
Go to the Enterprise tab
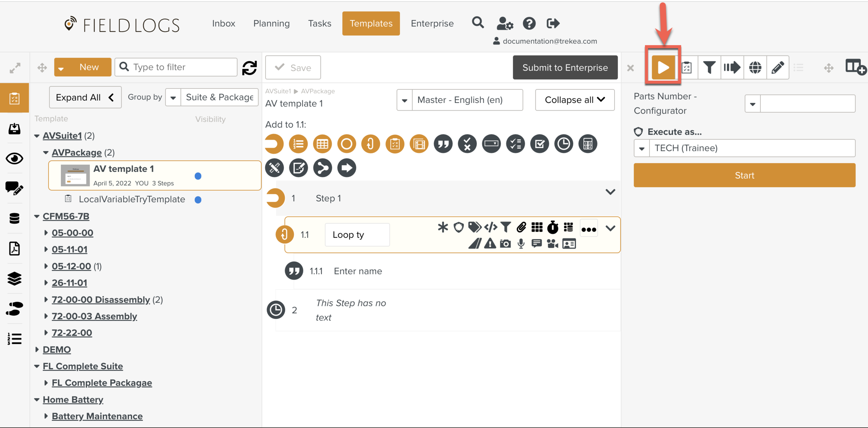tap(432, 23)
